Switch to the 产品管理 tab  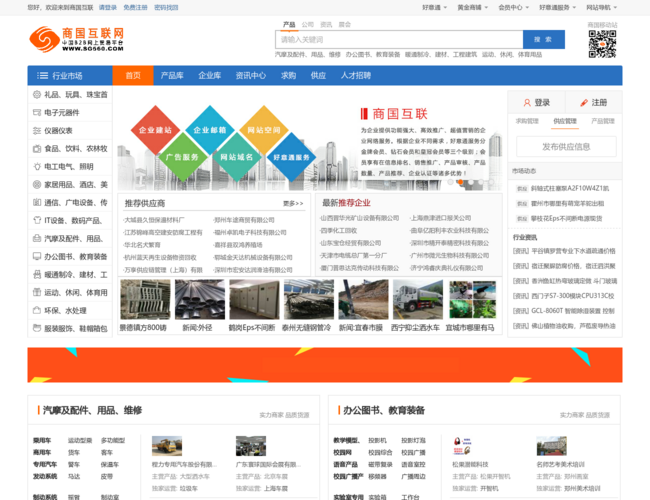(x=603, y=121)
